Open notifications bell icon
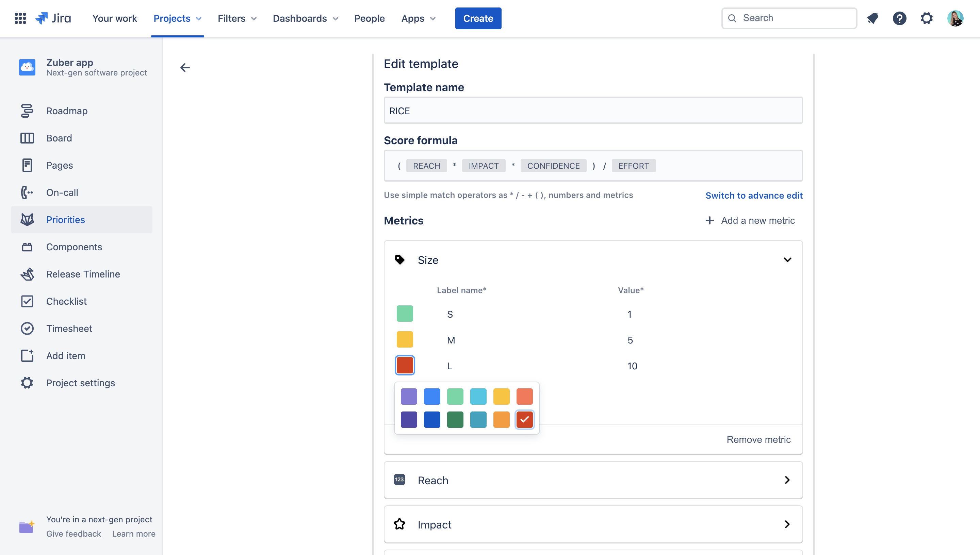The width and height of the screenshot is (980, 555). tap(872, 18)
